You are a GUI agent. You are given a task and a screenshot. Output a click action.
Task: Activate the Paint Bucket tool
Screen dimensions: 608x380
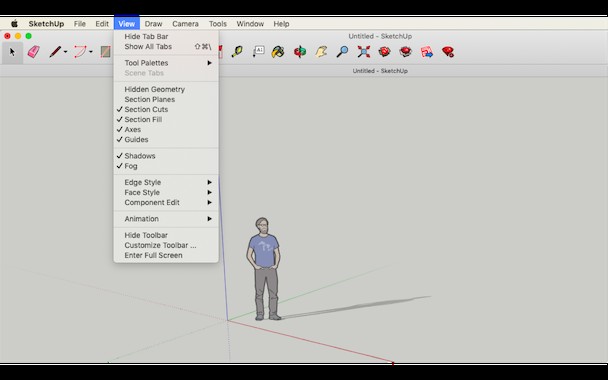coord(278,52)
